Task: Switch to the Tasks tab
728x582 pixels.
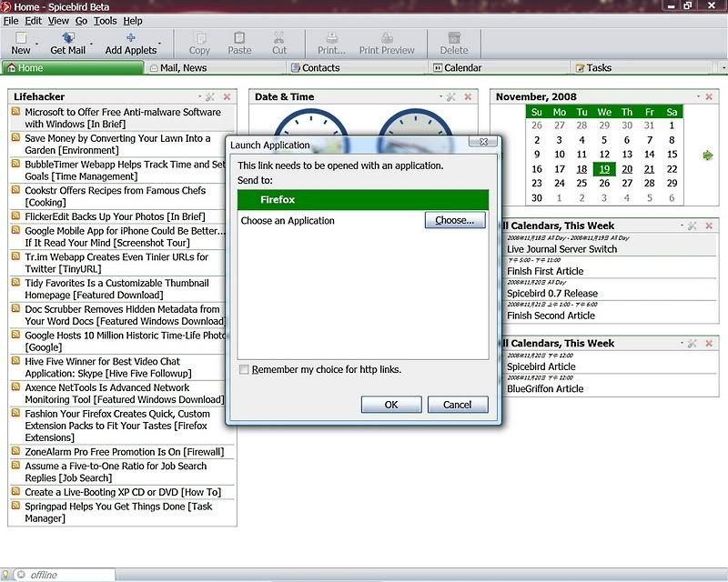Action: (x=642, y=68)
